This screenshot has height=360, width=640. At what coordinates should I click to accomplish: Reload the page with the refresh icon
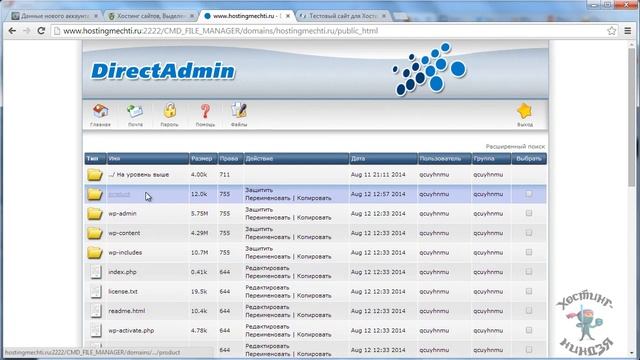41,31
